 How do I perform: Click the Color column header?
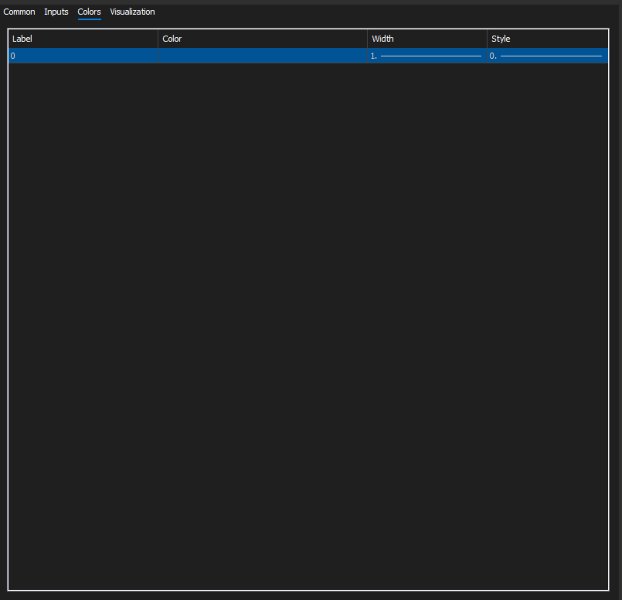262,39
